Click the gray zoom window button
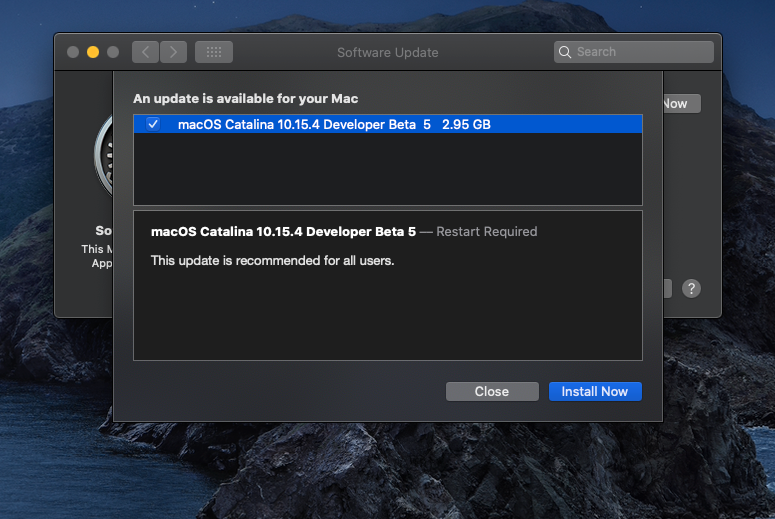Viewport: 775px width, 519px height. point(113,52)
